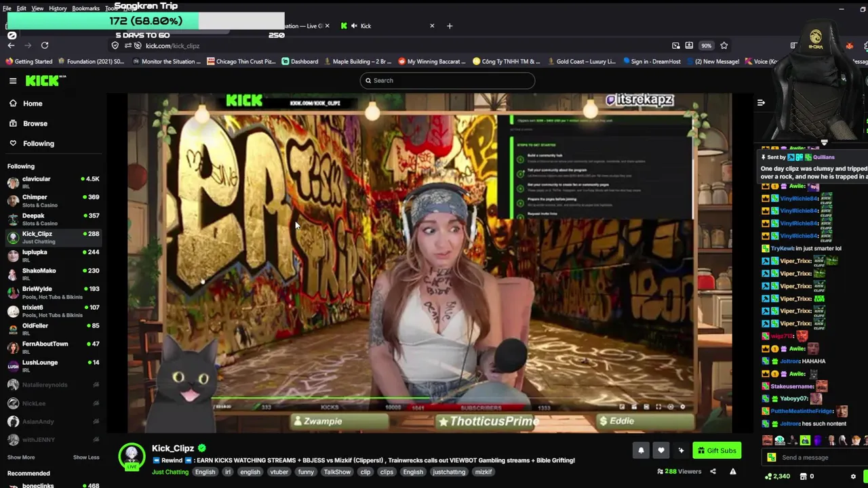The image size is (868, 488).
Task: Reload the page in browser
Action: (45, 45)
